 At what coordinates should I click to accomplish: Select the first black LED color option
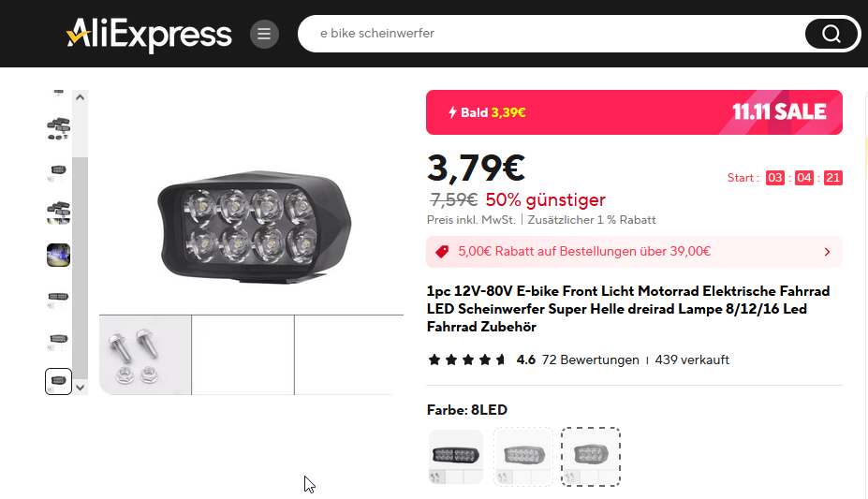(x=456, y=457)
